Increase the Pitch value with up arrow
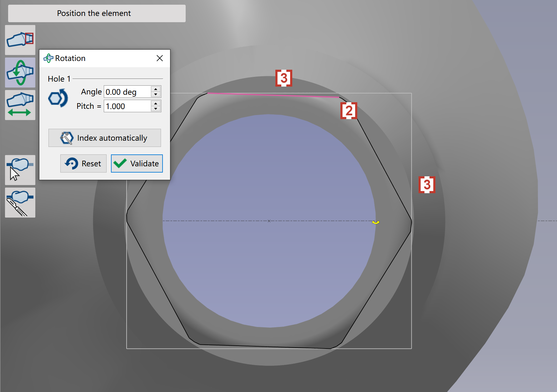Viewport: 557px width, 392px height. pos(156,103)
